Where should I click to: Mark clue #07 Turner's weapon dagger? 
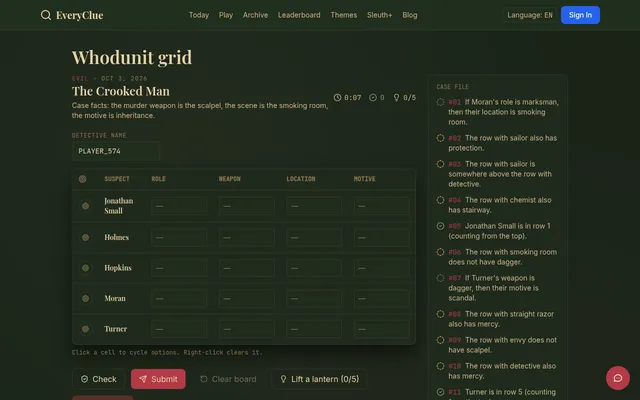tap(440, 278)
